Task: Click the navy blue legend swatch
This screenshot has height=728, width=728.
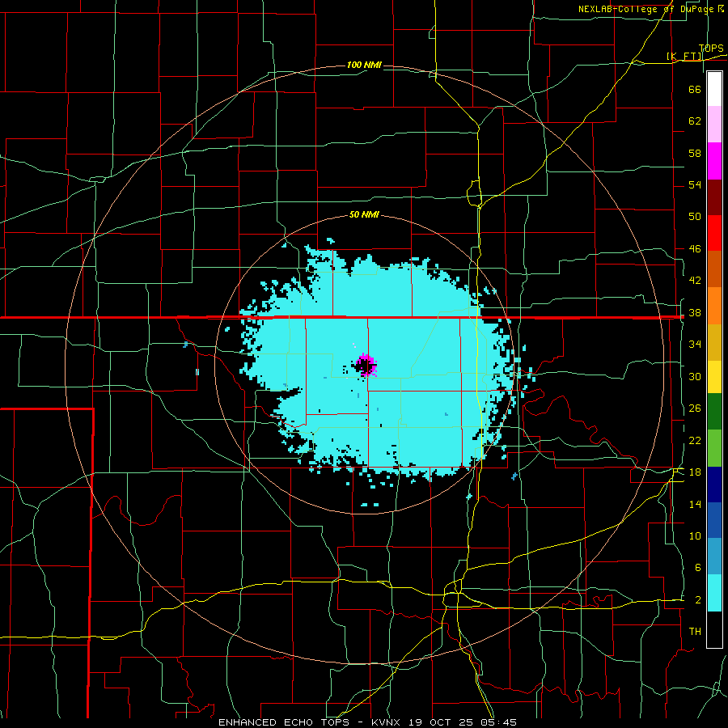Action: (714, 485)
